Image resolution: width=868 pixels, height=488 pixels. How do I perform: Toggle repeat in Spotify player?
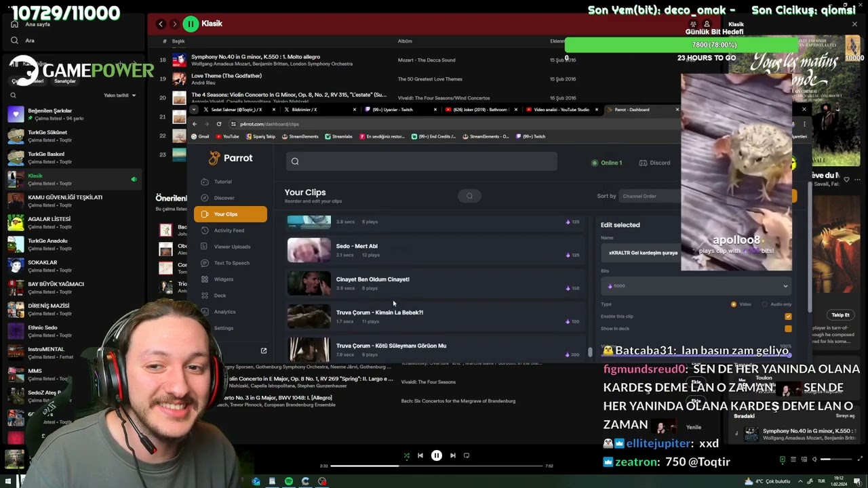(467, 455)
